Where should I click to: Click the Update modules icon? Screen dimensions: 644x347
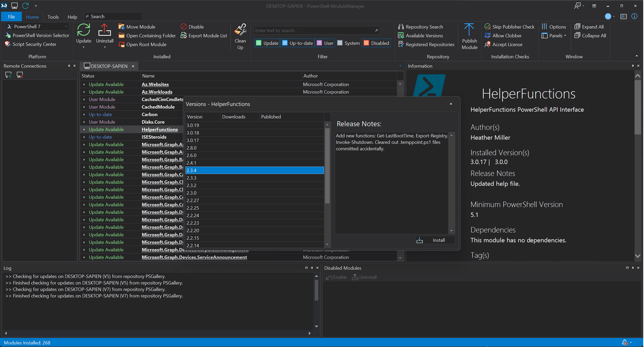pyautogui.click(x=84, y=30)
